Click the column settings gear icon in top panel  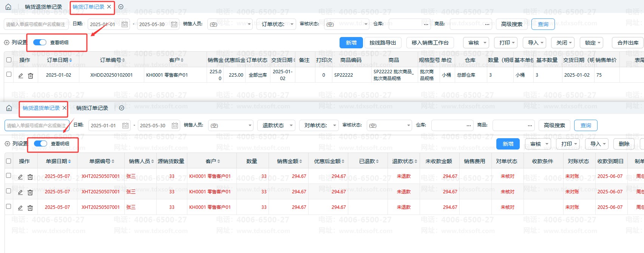coord(7,43)
